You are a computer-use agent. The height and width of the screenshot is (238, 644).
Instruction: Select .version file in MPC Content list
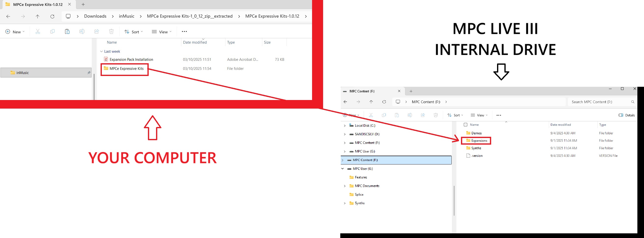474,156
